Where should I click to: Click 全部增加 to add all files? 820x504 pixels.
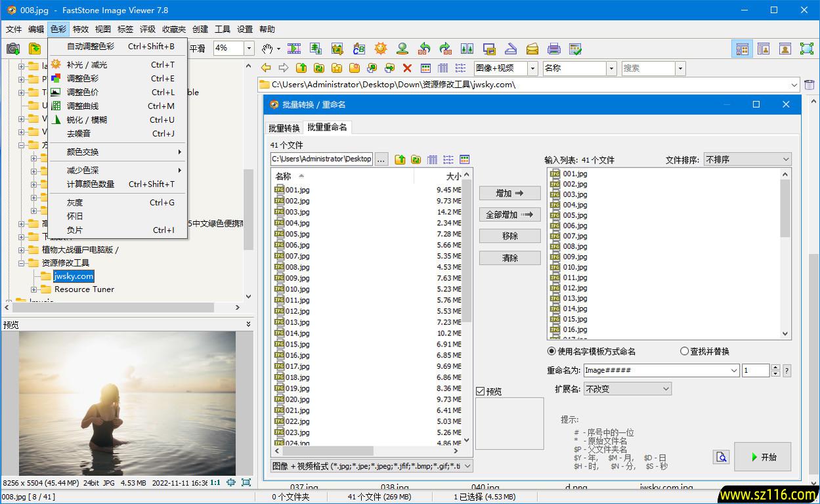tap(509, 214)
